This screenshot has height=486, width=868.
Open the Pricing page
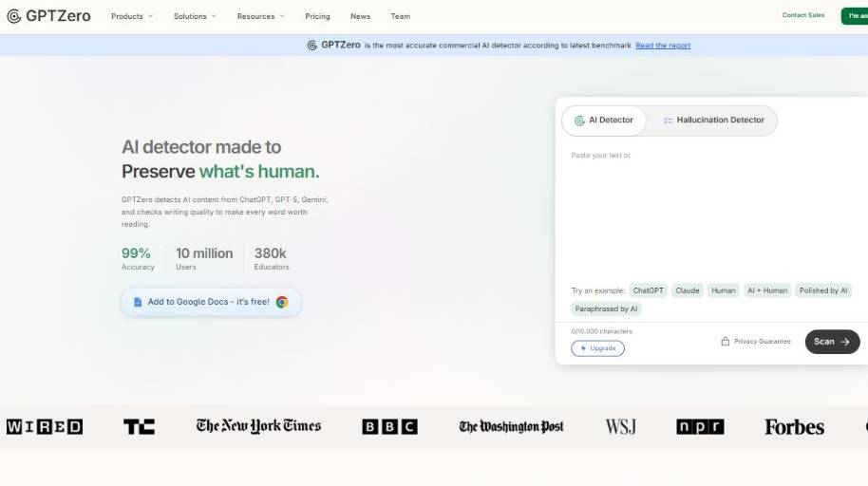click(317, 16)
